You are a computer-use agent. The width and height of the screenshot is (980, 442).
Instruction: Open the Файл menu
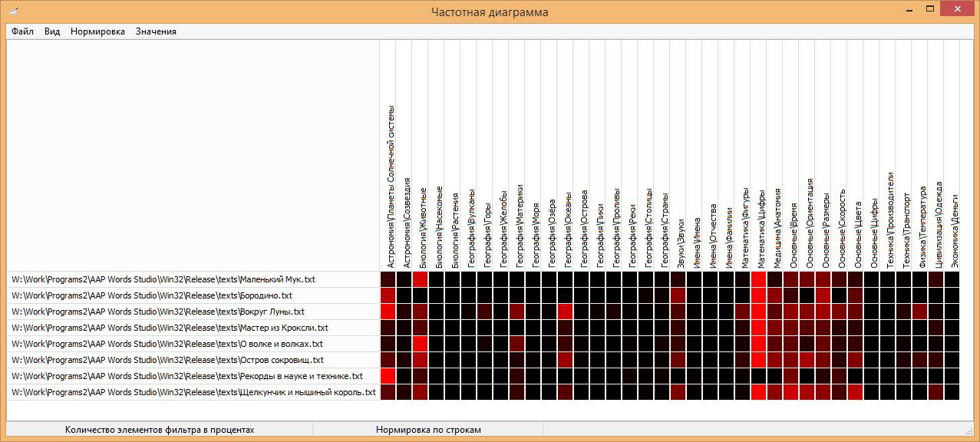[x=22, y=31]
